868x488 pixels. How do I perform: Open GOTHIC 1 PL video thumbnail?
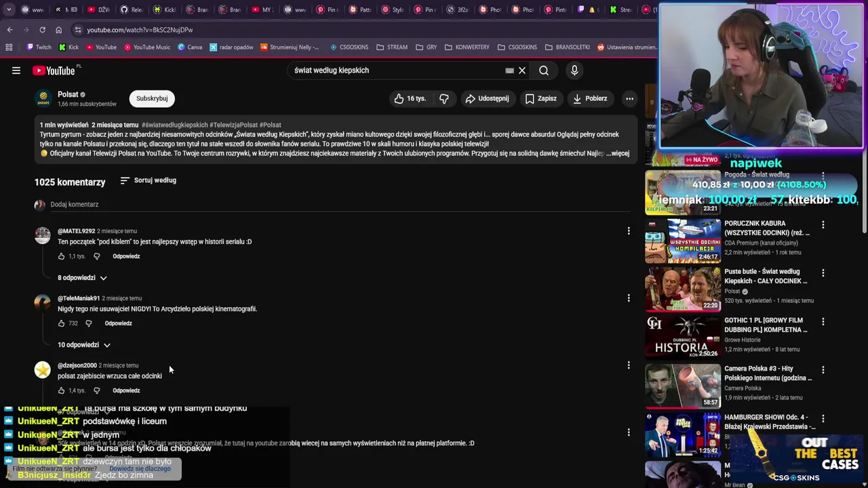click(683, 337)
